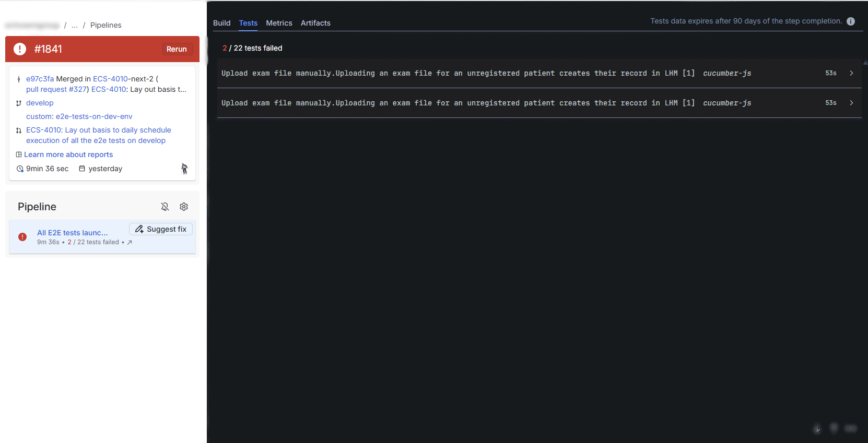The image size is (868, 443).
Task: Click the book icon beside Learn more about reports
Action: [x=19, y=154]
